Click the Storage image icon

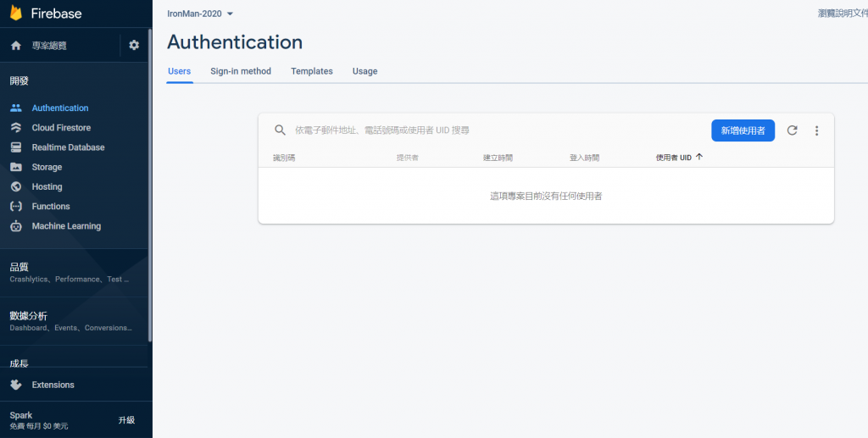(x=16, y=167)
